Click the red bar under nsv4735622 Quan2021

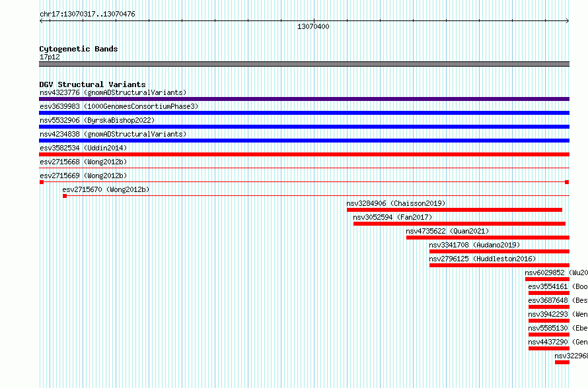click(488, 238)
